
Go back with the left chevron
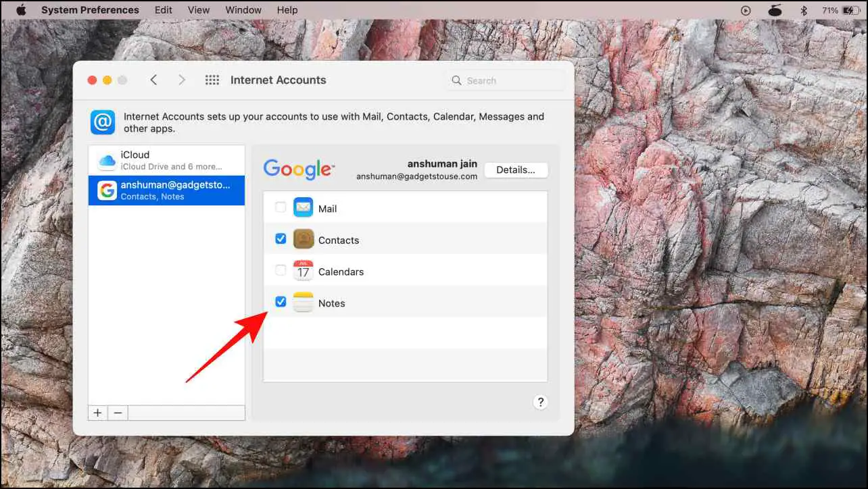pyautogui.click(x=153, y=80)
